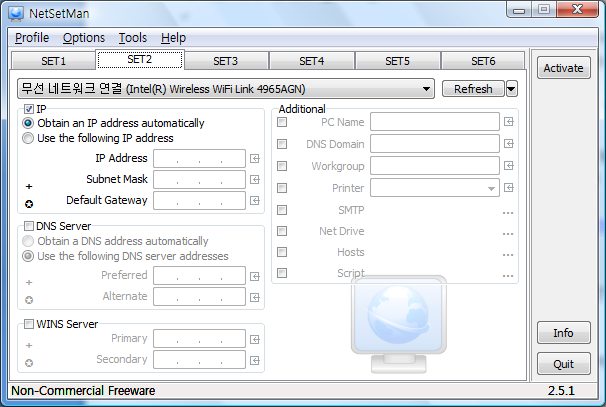Click get-current-value icon beside Secondary WINS field
Image resolution: width=606 pixels, height=407 pixels.
(255, 360)
